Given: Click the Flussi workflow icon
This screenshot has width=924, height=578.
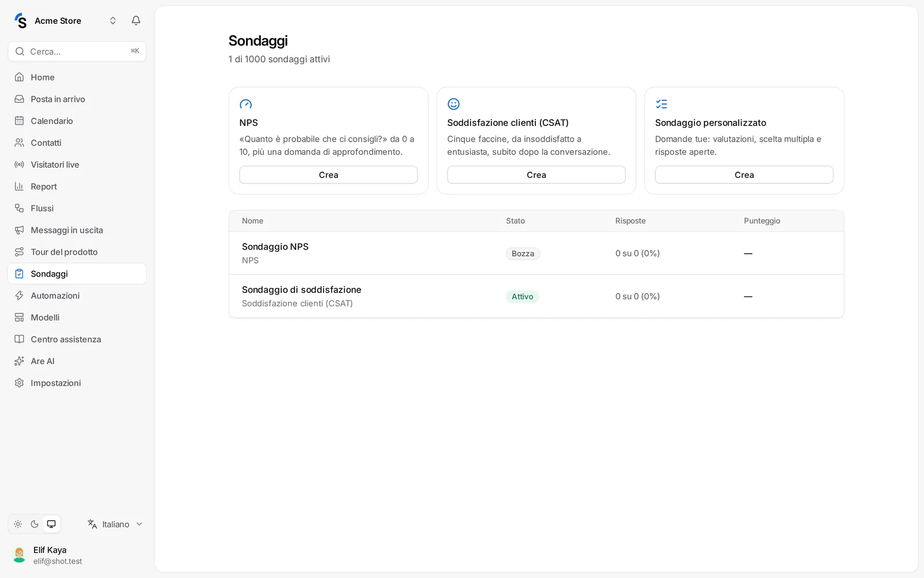Looking at the screenshot, I should (x=19, y=208).
